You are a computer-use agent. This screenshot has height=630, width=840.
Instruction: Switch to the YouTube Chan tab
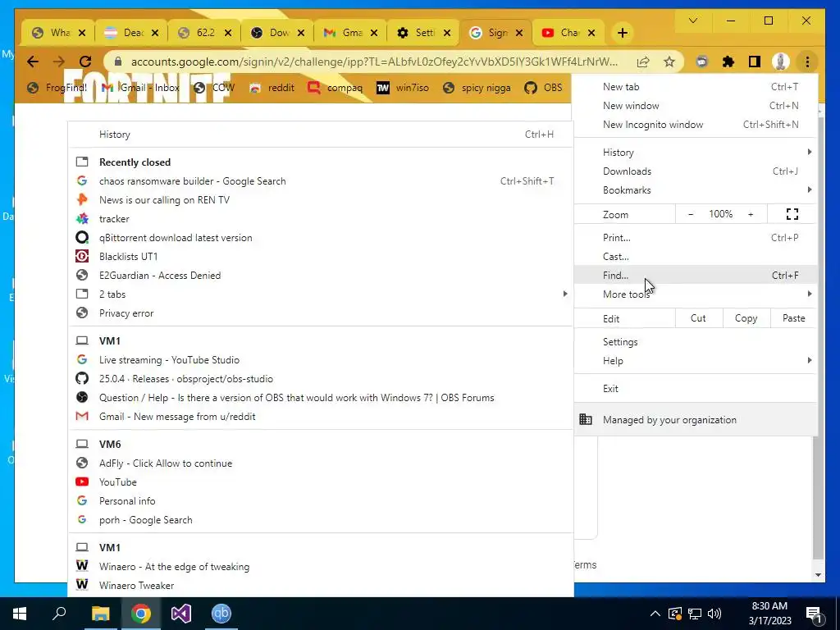tap(568, 33)
